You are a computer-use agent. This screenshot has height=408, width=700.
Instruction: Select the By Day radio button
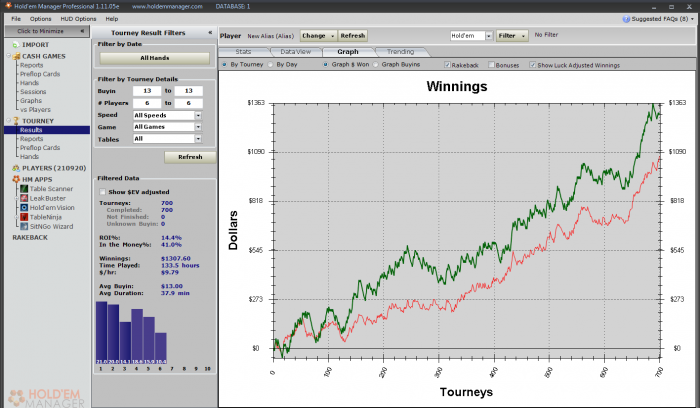[271, 65]
